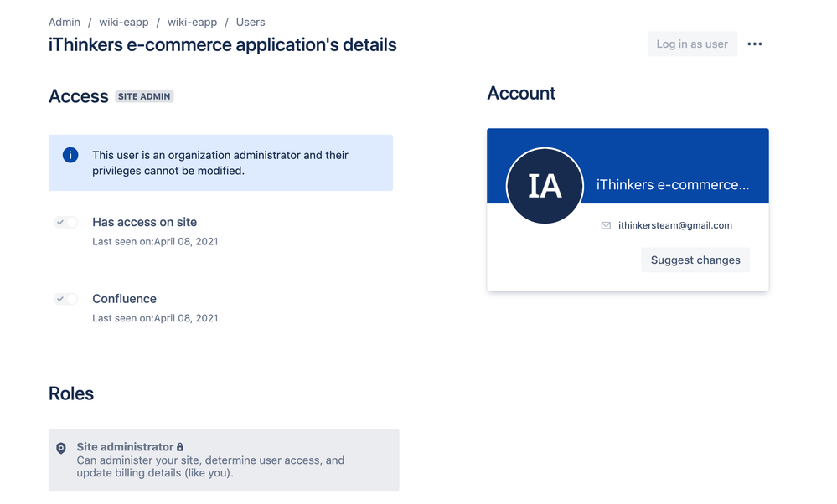Select the Site administrator role card
The width and height of the screenshot is (837, 504).
pyautogui.click(x=224, y=460)
